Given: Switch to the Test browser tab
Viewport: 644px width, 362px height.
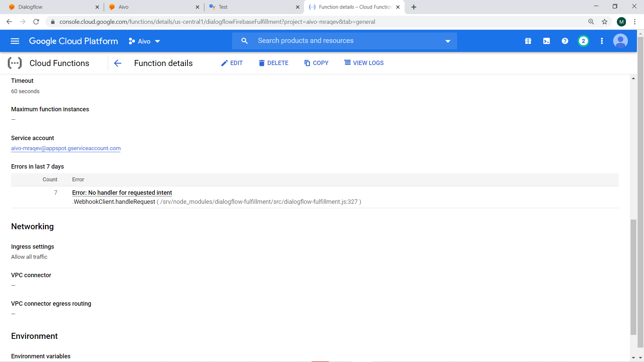Looking at the screenshot, I should click(x=252, y=7).
